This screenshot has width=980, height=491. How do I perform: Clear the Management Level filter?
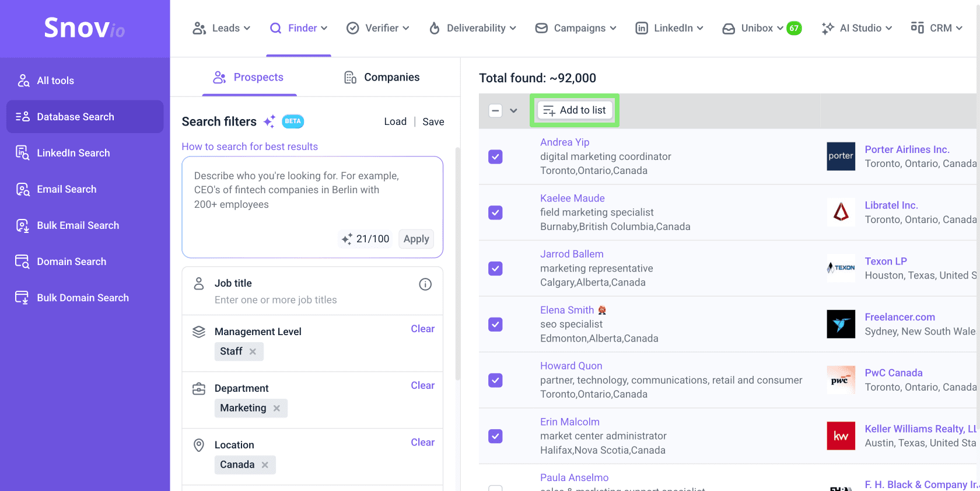422,329
